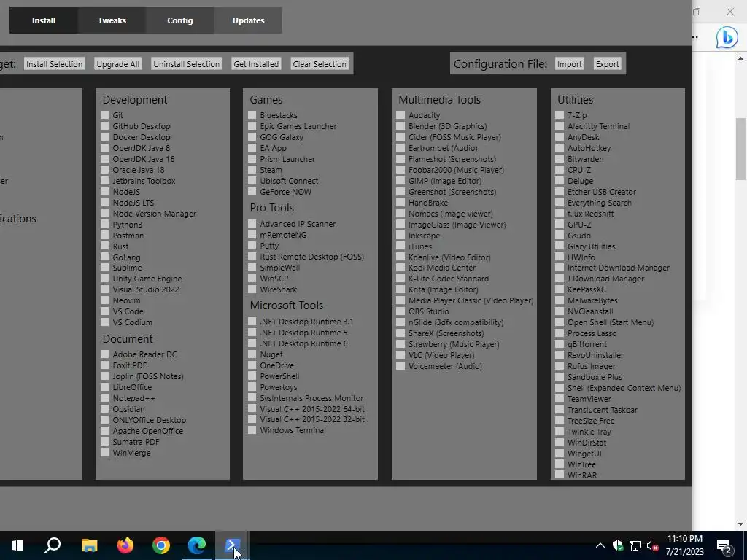The width and height of the screenshot is (747, 560).
Task: Tick the CPU-Z checkbox
Action: tap(560, 169)
